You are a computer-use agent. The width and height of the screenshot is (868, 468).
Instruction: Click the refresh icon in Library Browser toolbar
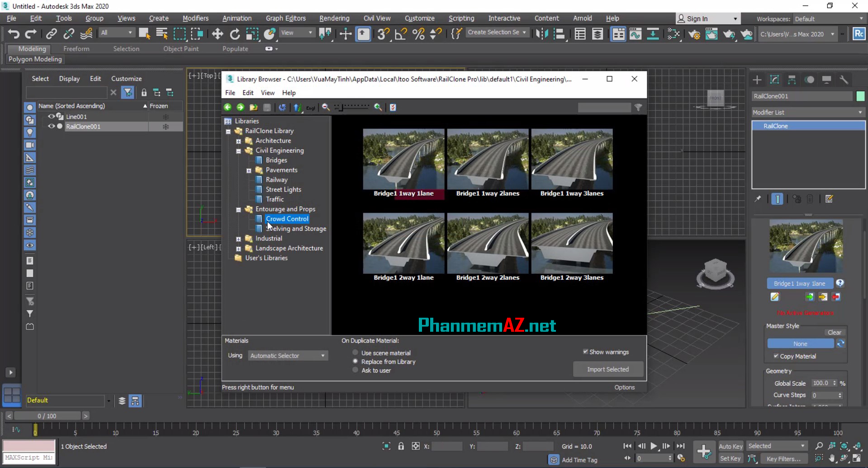(x=282, y=107)
